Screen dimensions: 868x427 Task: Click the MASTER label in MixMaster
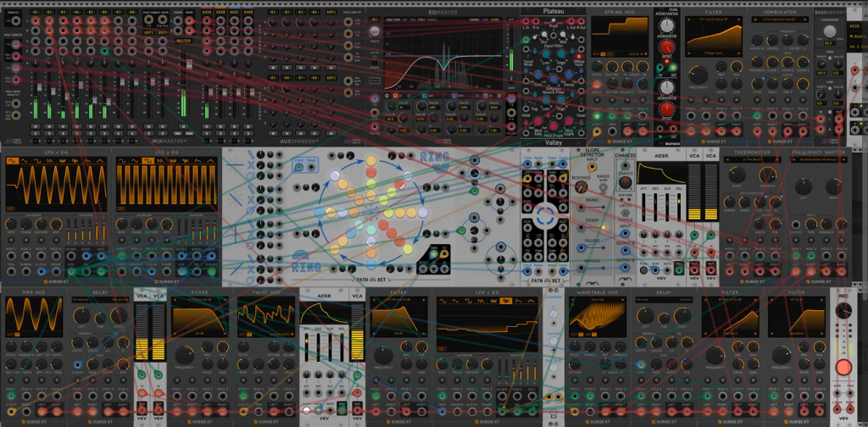pos(183,41)
